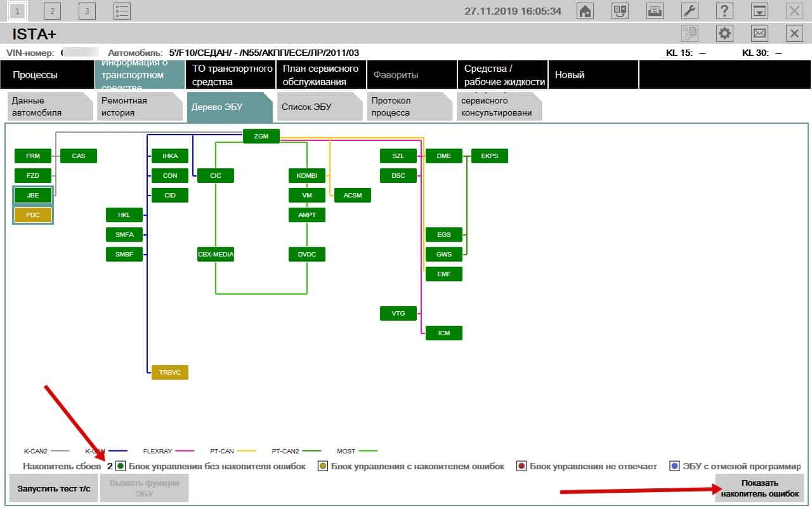Close the ISTA+ session with X
This screenshot has height=508, width=812.
(794, 33)
